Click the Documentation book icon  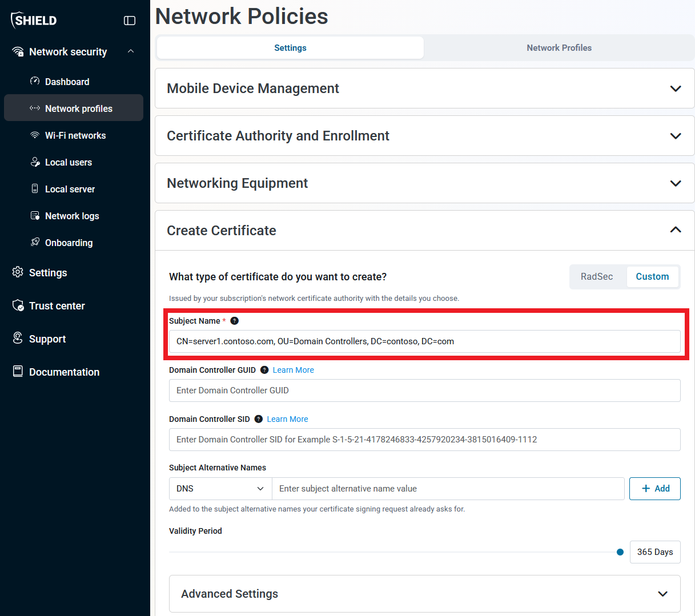tap(18, 371)
